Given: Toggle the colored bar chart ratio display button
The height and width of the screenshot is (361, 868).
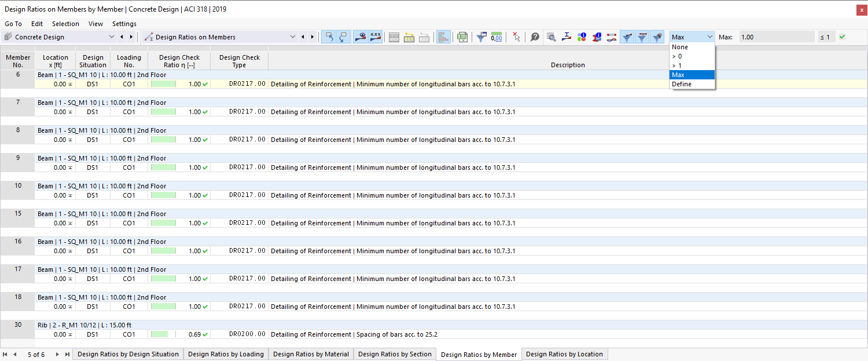Looking at the screenshot, I should pos(444,37).
